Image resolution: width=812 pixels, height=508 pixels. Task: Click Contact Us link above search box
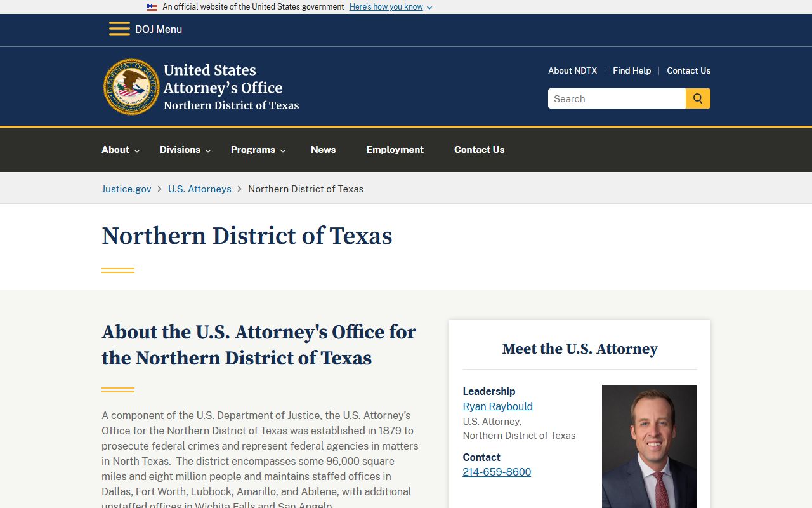(688, 70)
